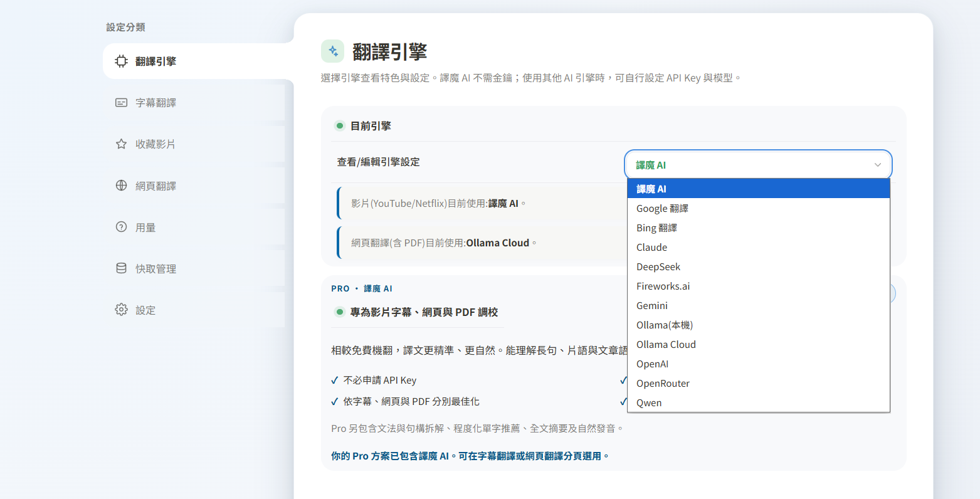This screenshot has height=499, width=980.
Task: Select DeepSeek in the engine list
Action: coord(759,266)
